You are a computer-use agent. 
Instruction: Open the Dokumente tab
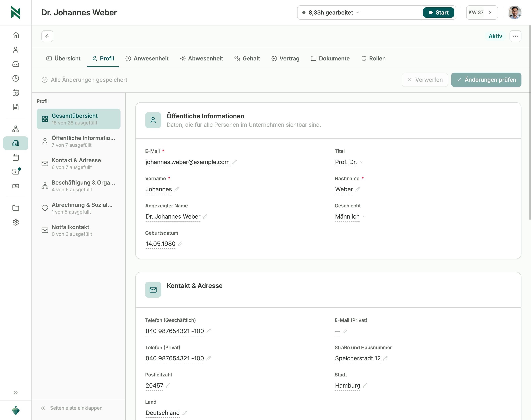(330, 58)
